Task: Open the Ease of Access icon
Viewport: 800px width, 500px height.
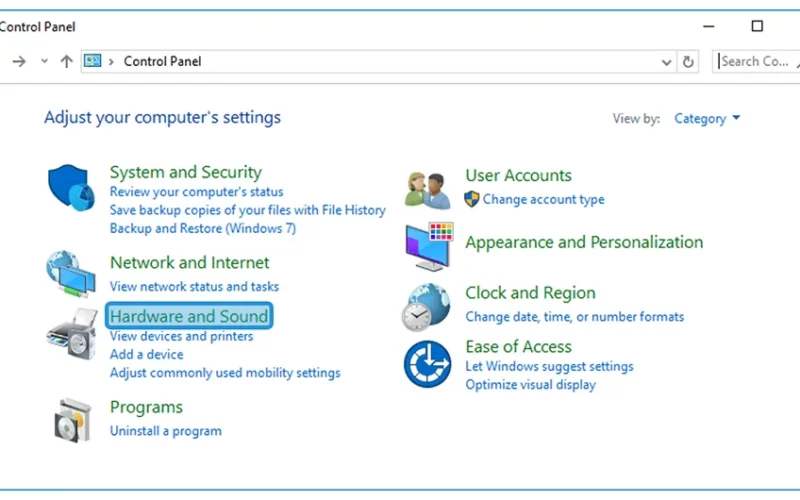Action: click(x=428, y=364)
